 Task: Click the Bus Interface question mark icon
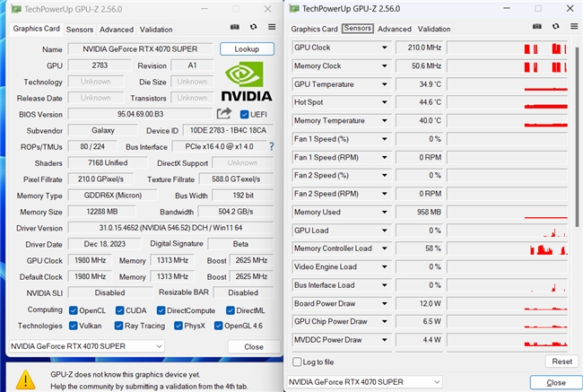272,145
